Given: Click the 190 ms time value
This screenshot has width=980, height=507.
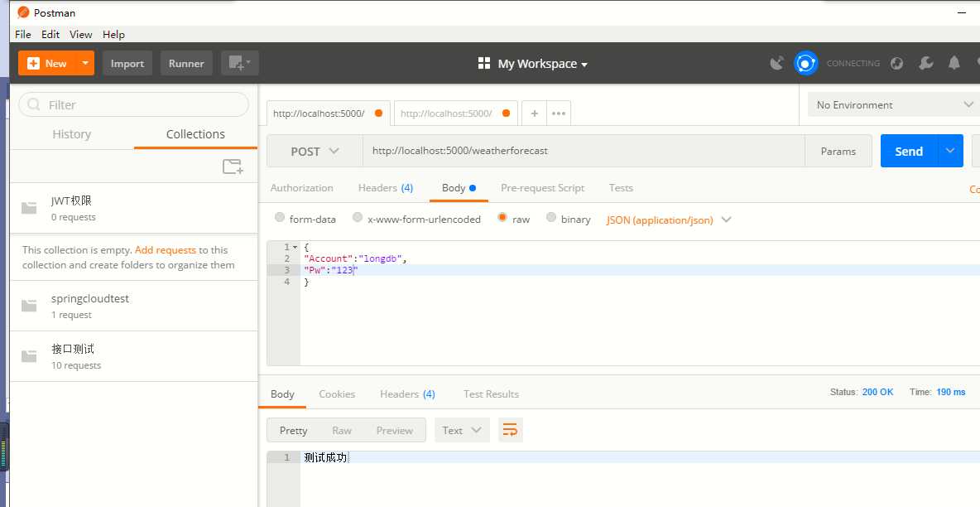Looking at the screenshot, I should point(951,392).
